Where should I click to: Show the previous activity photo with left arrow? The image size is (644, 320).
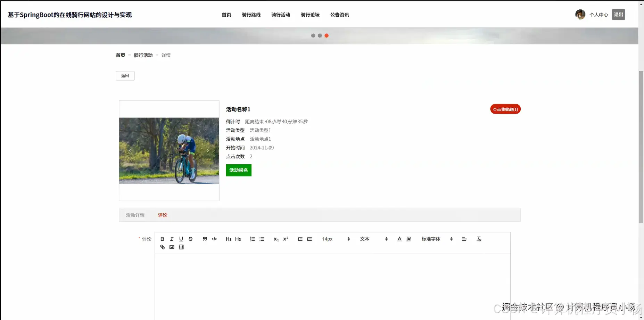pos(130,151)
